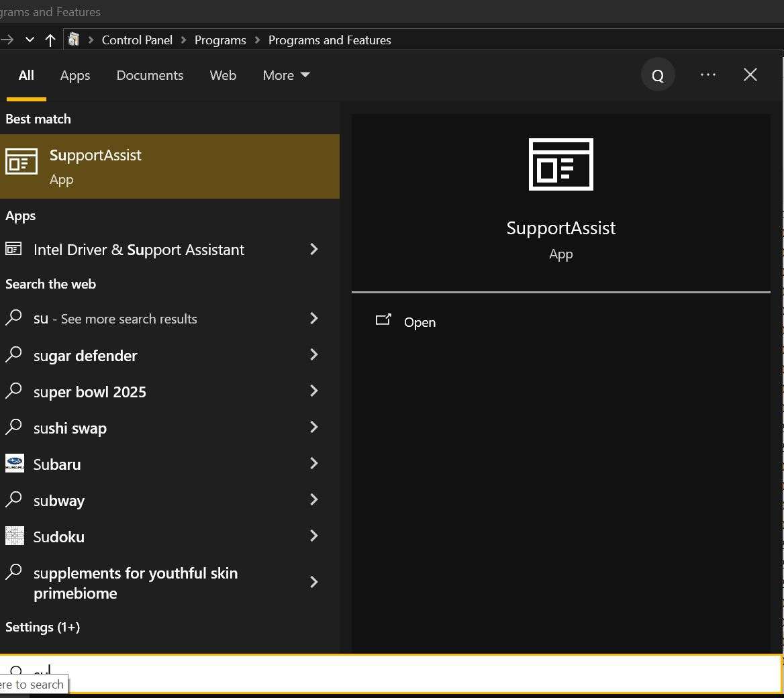Click Control Panel in the breadcrumb path
Viewport: 784px width, 698px height.
pos(137,40)
